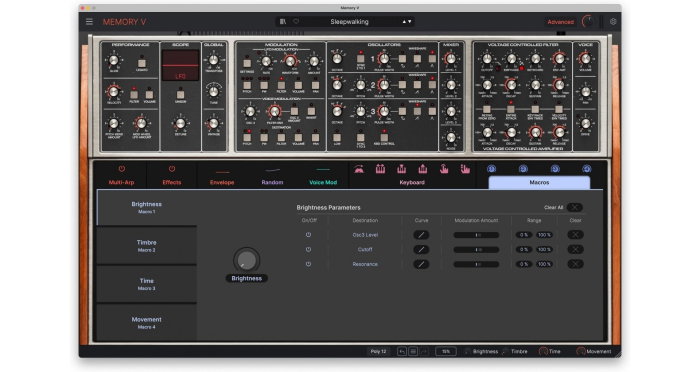Select the fourth Keyboard icon
Screen dimensions: 700x372
(422, 169)
